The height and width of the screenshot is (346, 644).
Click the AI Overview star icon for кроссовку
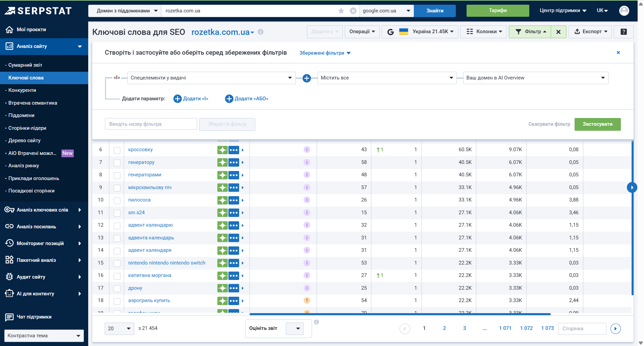pyautogui.click(x=222, y=150)
